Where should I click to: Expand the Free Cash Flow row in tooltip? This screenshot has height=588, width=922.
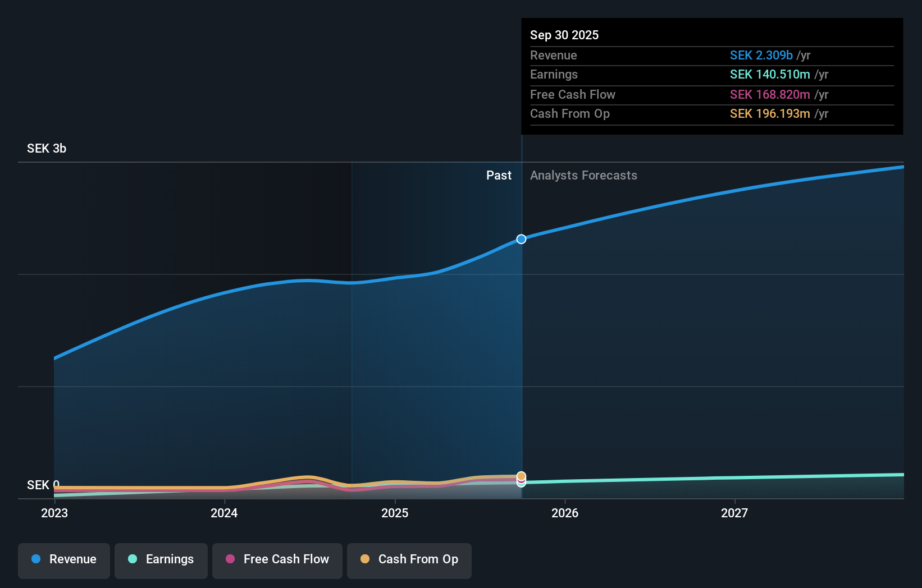pyautogui.click(x=573, y=95)
